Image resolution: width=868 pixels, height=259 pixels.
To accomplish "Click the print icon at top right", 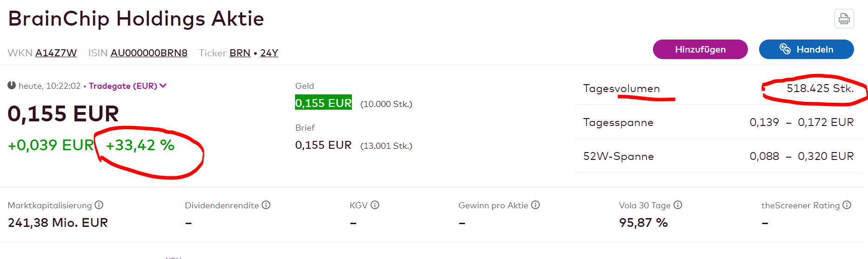I will (844, 19).
